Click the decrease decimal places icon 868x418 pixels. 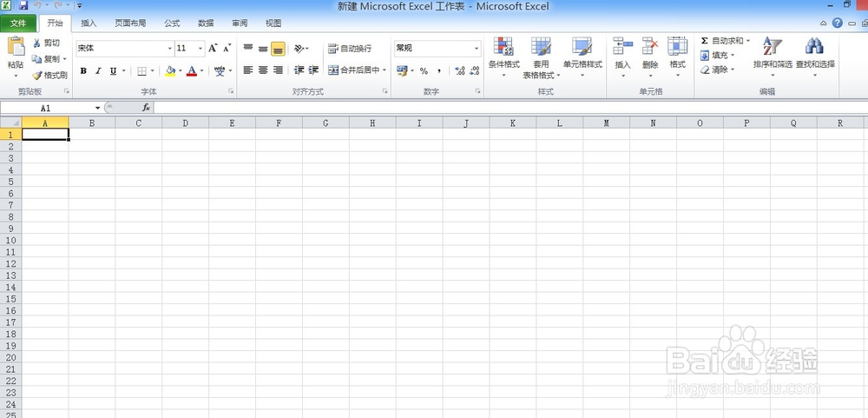(x=475, y=71)
